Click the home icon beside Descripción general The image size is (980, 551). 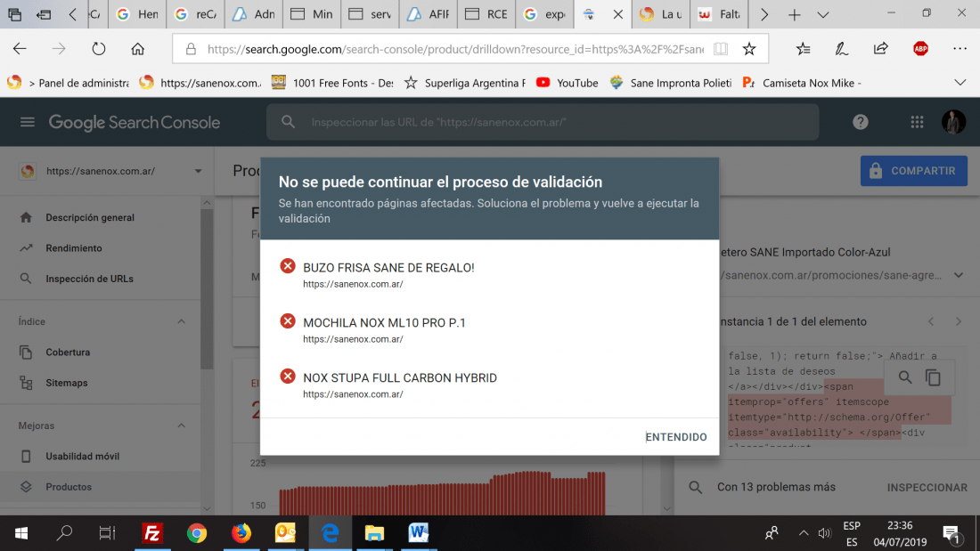(x=26, y=217)
